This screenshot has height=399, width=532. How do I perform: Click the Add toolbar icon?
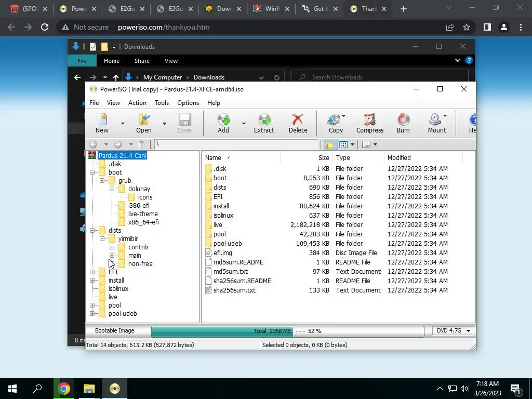(x=223, y=124)
